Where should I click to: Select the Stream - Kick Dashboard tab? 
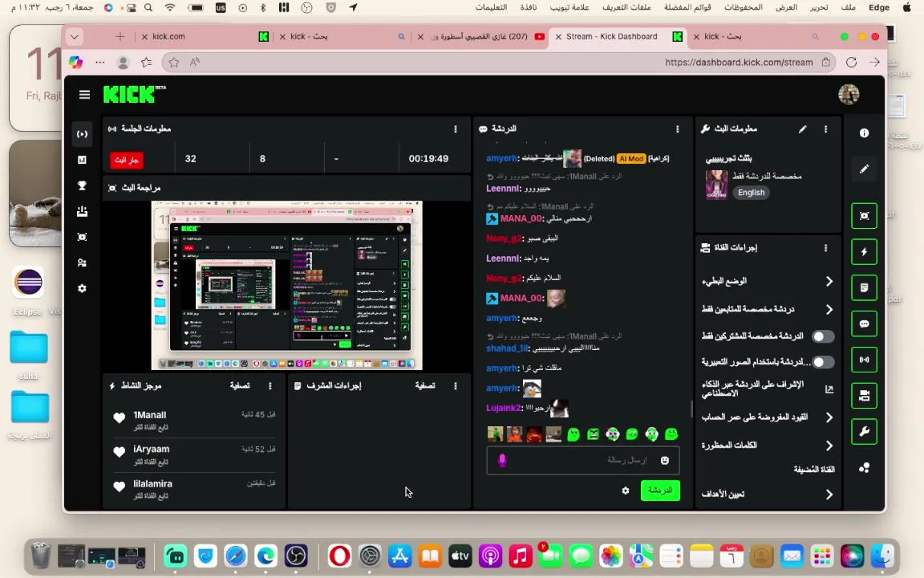[618, 37]
